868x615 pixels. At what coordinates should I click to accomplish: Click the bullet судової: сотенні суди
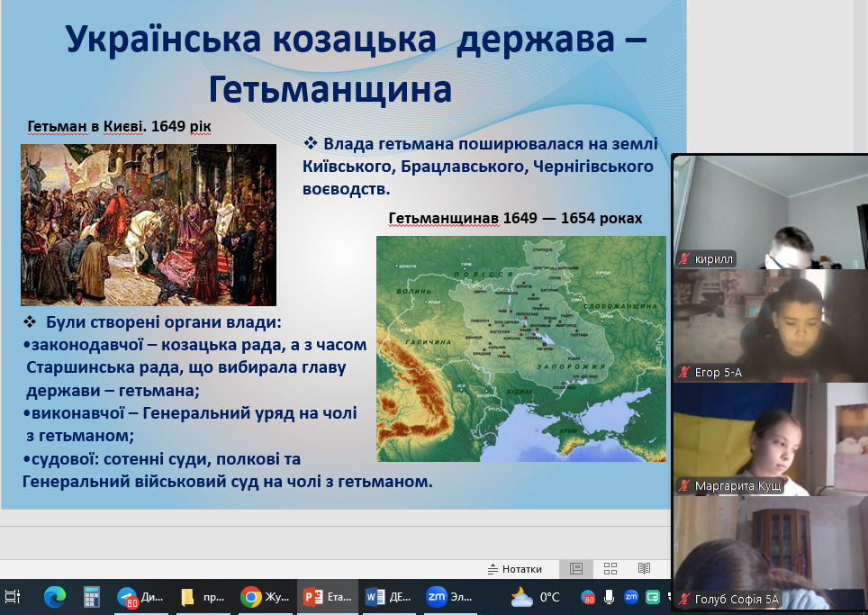point(162,459)
